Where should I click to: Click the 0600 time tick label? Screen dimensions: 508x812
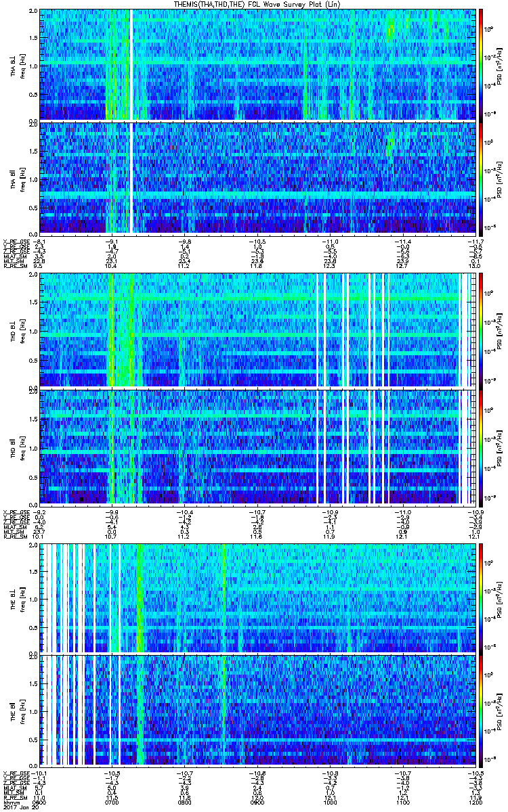coord(40,802)
